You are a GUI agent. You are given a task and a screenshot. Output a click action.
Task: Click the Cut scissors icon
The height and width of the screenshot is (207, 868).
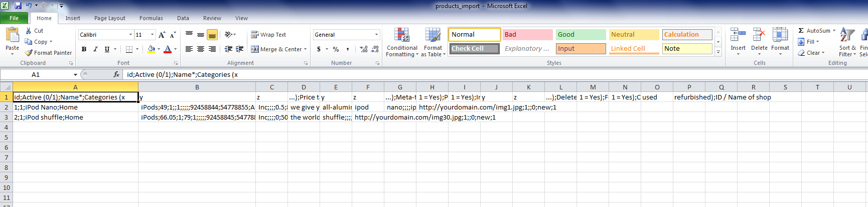(29, 31)
